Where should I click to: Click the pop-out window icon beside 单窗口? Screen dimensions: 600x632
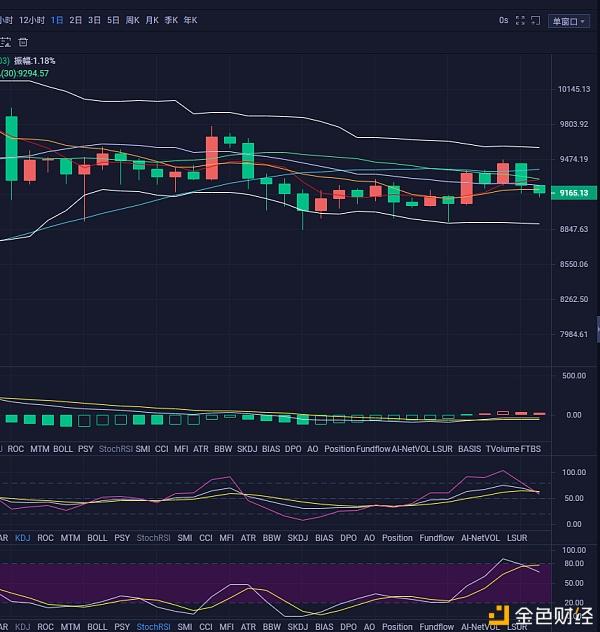[536, 21]
